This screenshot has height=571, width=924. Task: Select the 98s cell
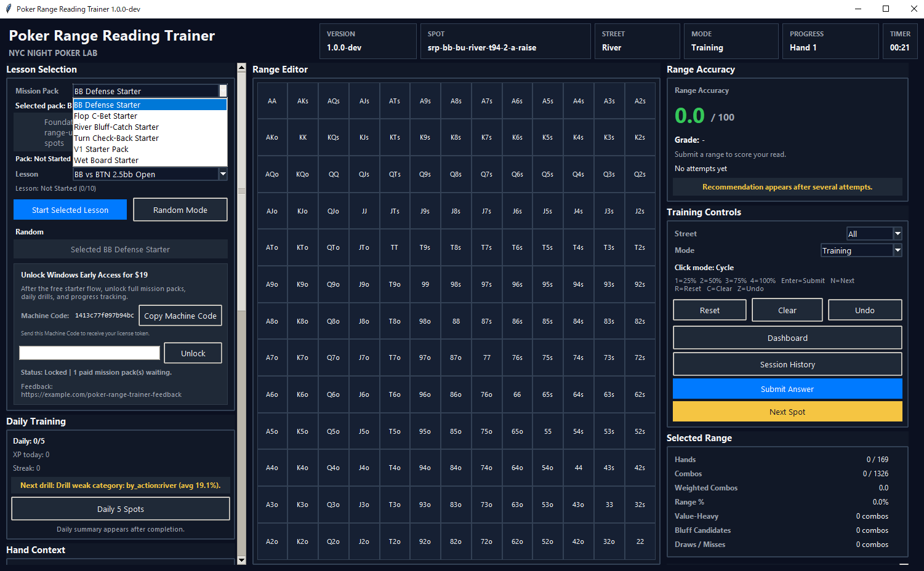point(456,284)
